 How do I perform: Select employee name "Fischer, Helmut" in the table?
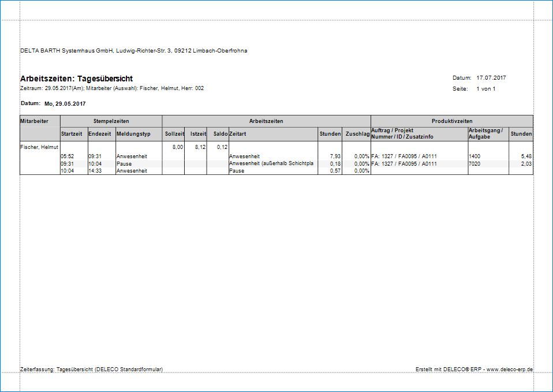coord(39,147)
